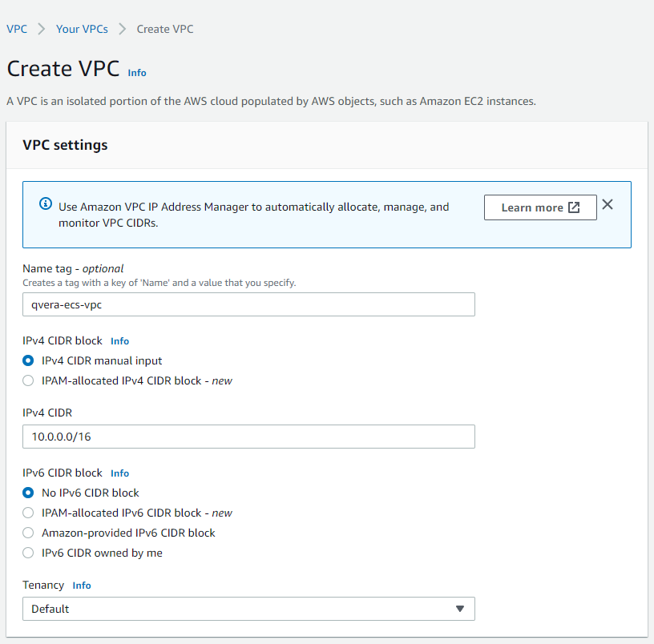Open Your VPCs breadcrumb link
The height and width of the screenshot is (644, 654).
click(82, 29)
